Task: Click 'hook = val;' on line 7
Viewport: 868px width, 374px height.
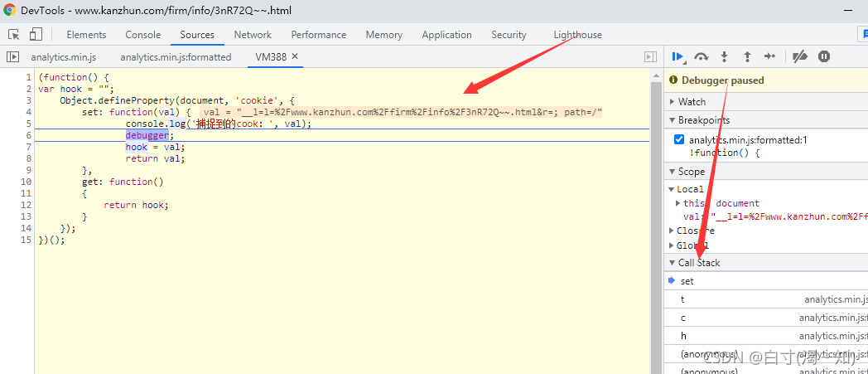Action: 155,147
